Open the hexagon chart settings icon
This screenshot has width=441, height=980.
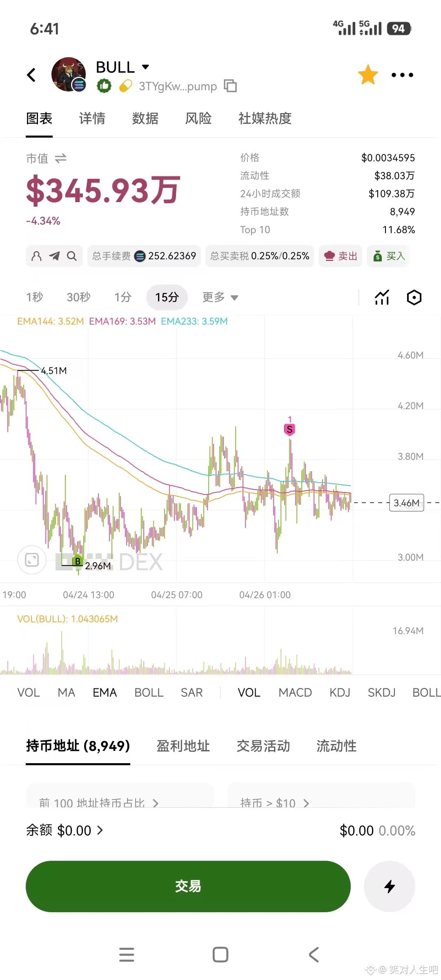pos(414,297)
